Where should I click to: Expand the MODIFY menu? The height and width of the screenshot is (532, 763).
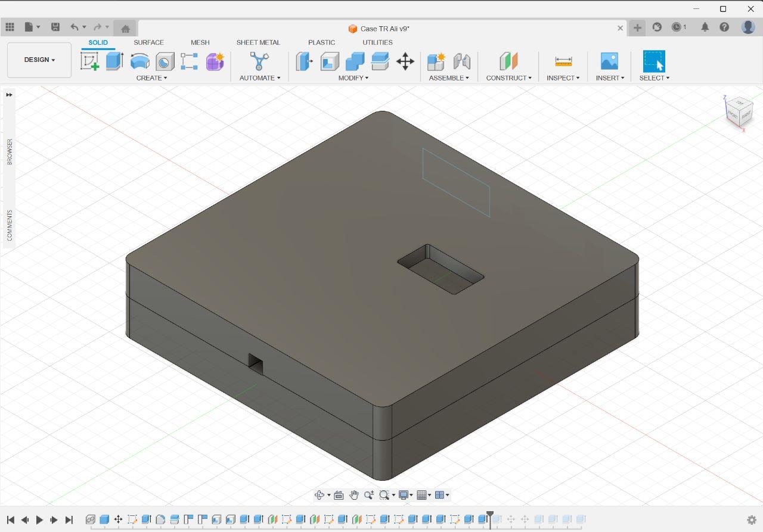(353, 78)
